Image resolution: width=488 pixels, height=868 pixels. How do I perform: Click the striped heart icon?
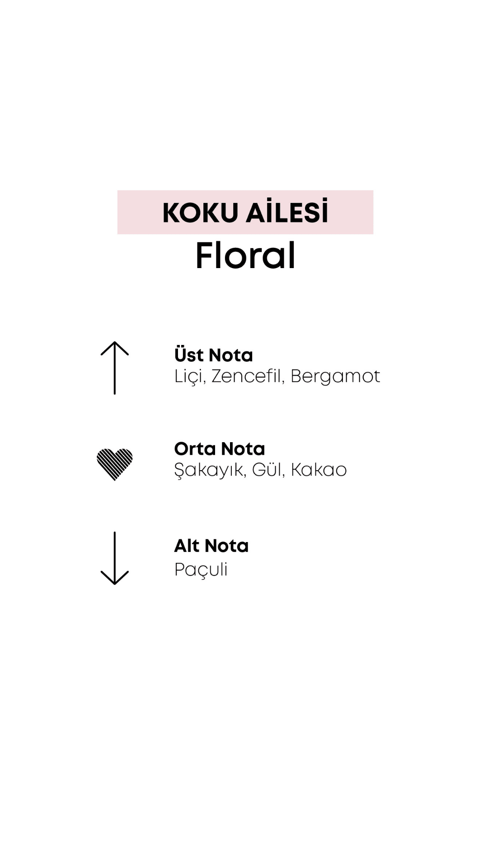(x=115, y=464)
